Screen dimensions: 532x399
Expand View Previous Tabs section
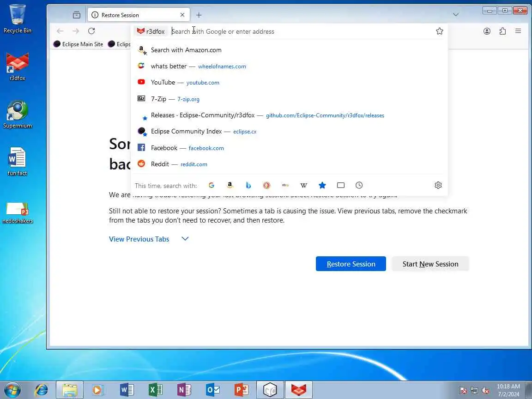(149, 239)
